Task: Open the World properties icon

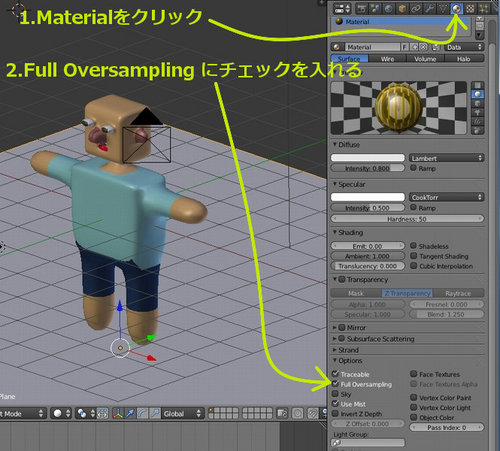Action: tap(389, 8)
